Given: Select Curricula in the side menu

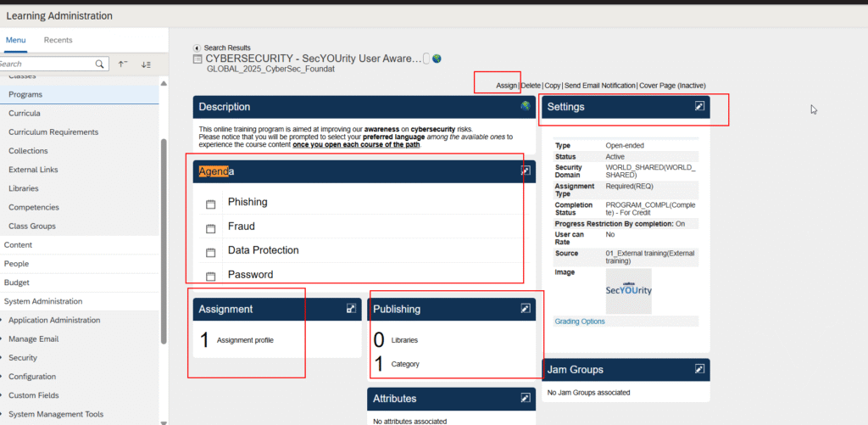Looking at the screenshot, I should (25, 113).
